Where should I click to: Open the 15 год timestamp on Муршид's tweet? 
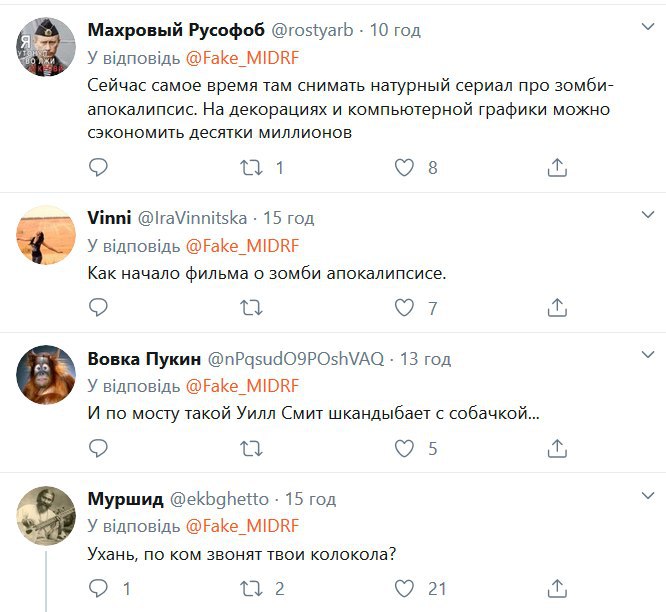[310, 499]
